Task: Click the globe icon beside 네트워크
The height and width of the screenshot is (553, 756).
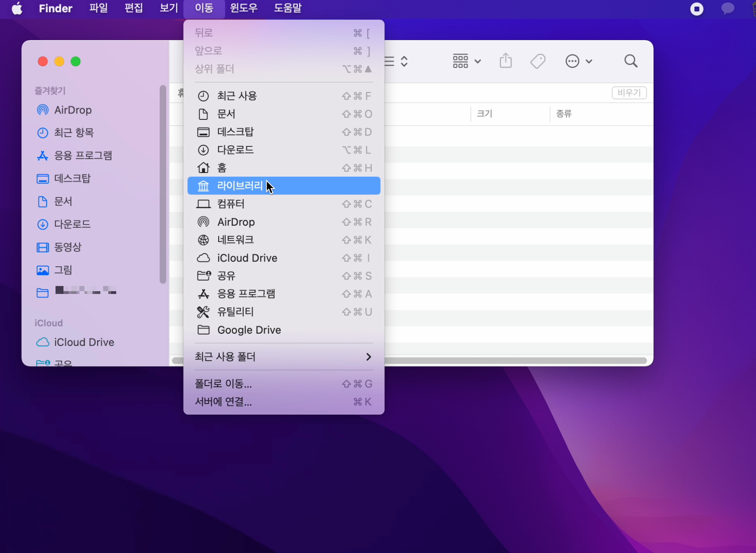Action: click(203, 240)
